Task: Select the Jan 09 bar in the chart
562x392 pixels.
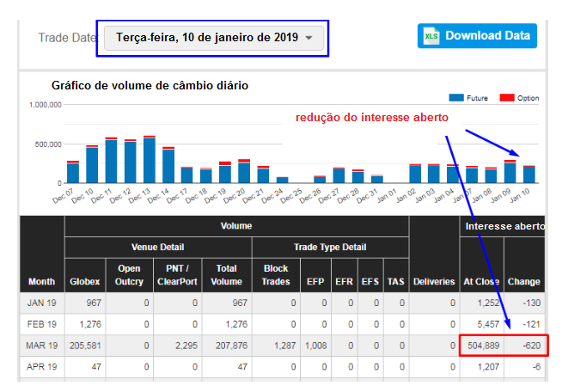Action: pyautogui.click(x=510, y=172)
